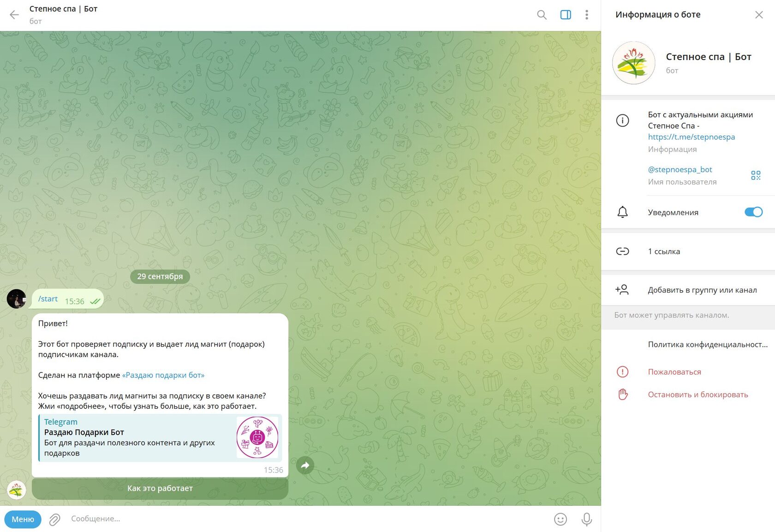Click the info circle icon beside the description

(622, 120)
